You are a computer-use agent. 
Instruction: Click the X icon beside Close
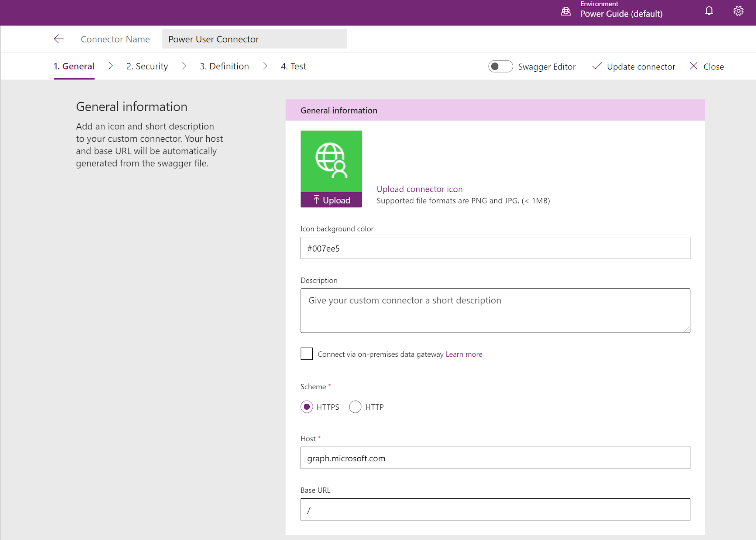[x=694, y=66]
